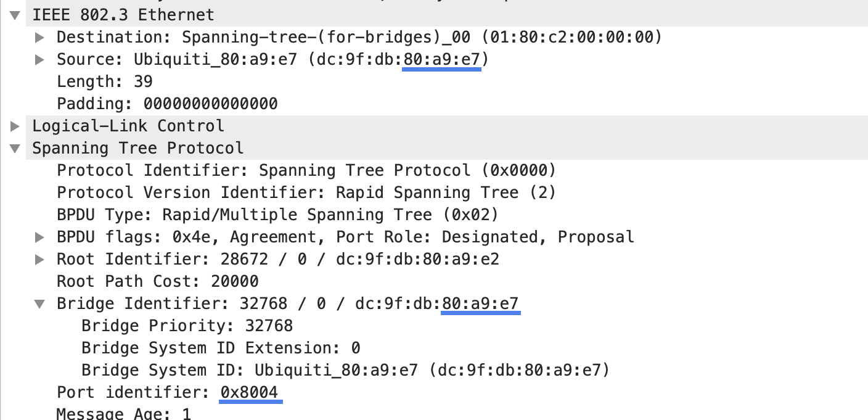The image size is (868, 420).
Task: Select the Port identifier 0x8004 row
Action: [447, 392]
